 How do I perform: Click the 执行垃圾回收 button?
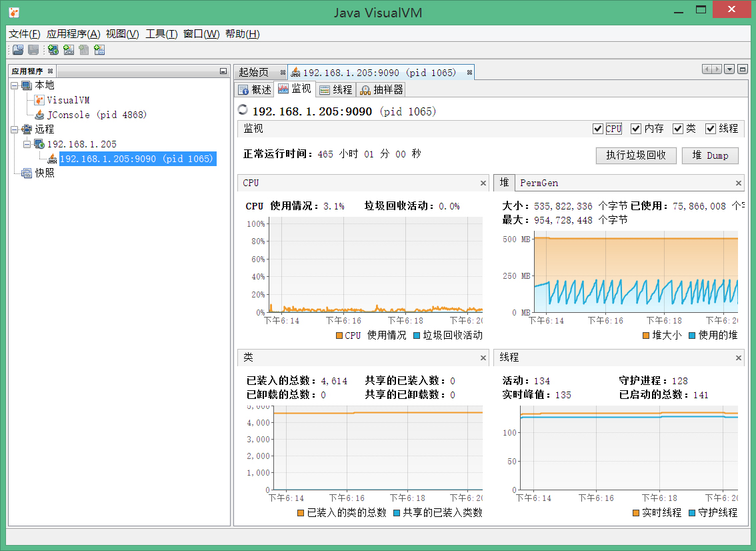[635, 155]
